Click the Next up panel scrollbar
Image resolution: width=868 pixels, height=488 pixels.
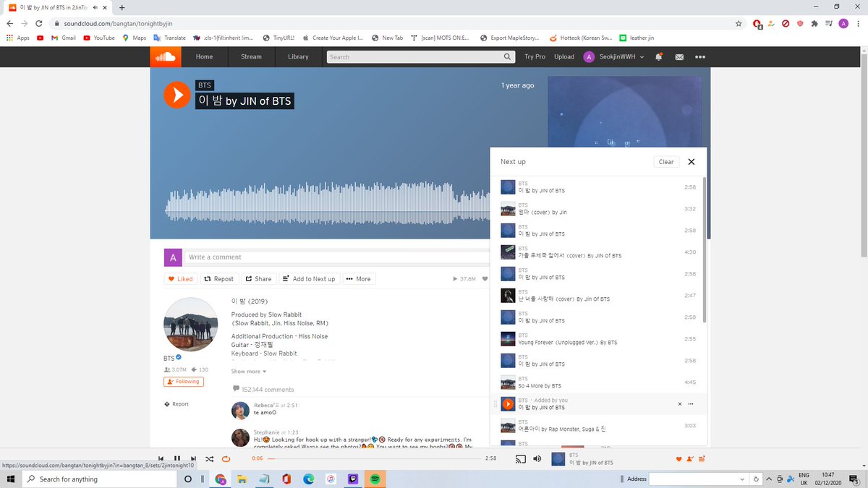click(705, 249)
